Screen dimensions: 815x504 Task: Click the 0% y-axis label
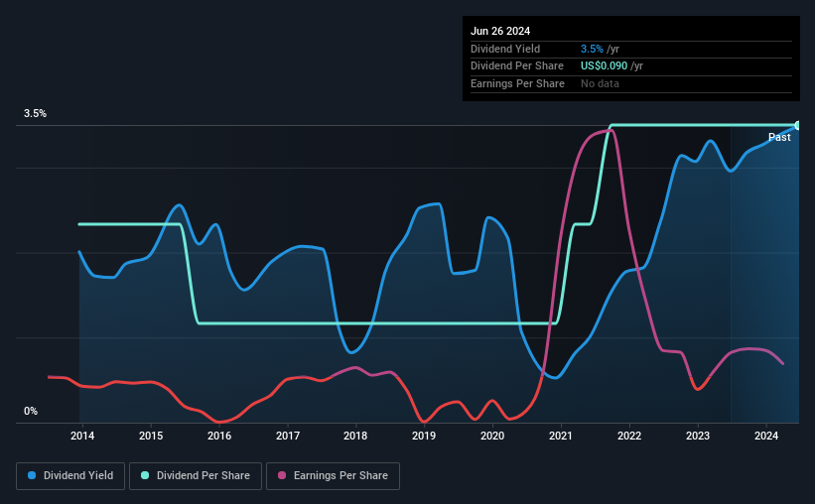click(31, 411)
